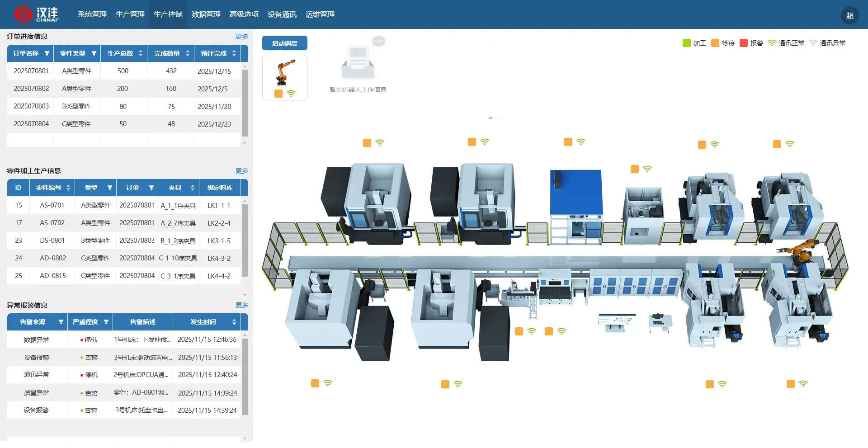Viewport: 868px width, 448px height.
Task: Click the filter icon on 告警来源 column
Action: 61,322
